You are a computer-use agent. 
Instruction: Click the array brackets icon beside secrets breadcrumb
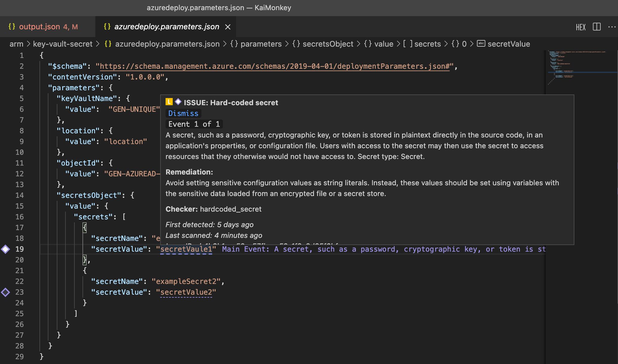point(408,44)
